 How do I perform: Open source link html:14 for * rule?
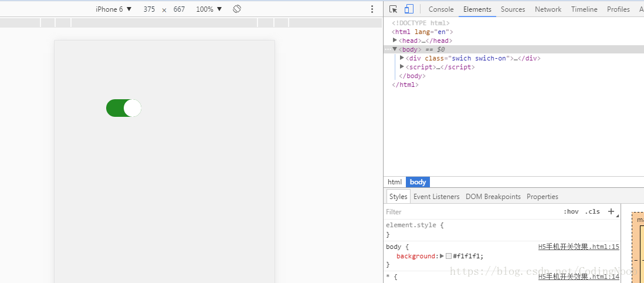[579, 277]
